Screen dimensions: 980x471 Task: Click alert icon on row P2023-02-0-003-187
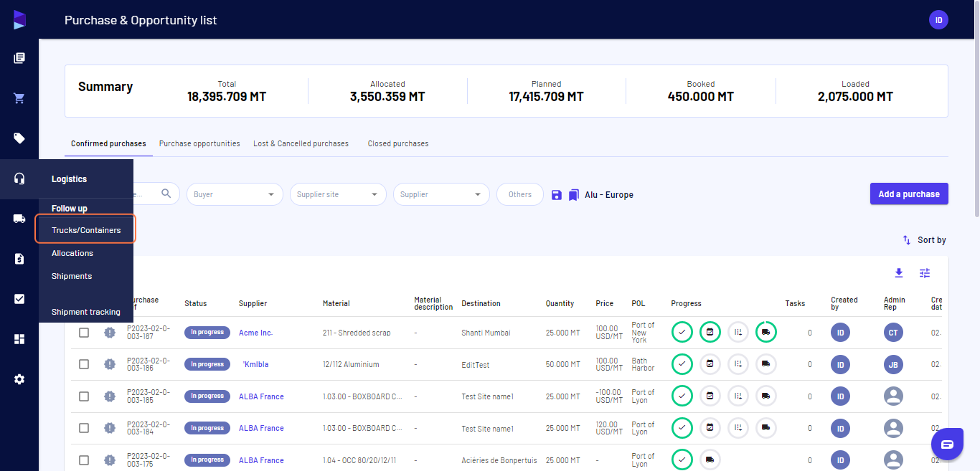110,333
